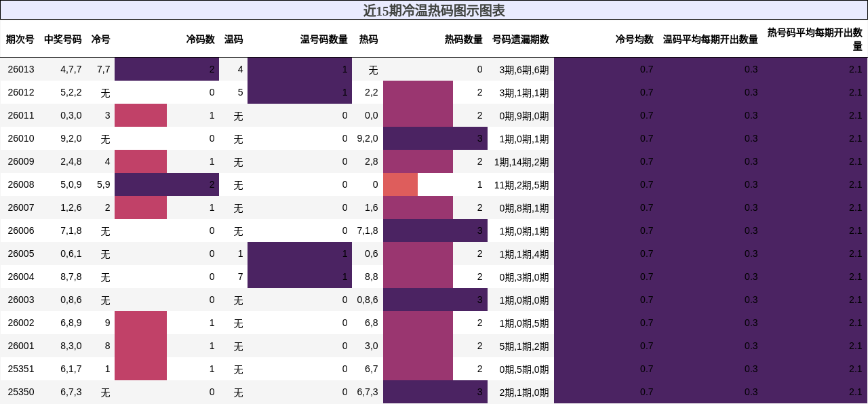Click the chart title 近15期冷温热码图示图表
868x404 pixels.
click(434, 11)
